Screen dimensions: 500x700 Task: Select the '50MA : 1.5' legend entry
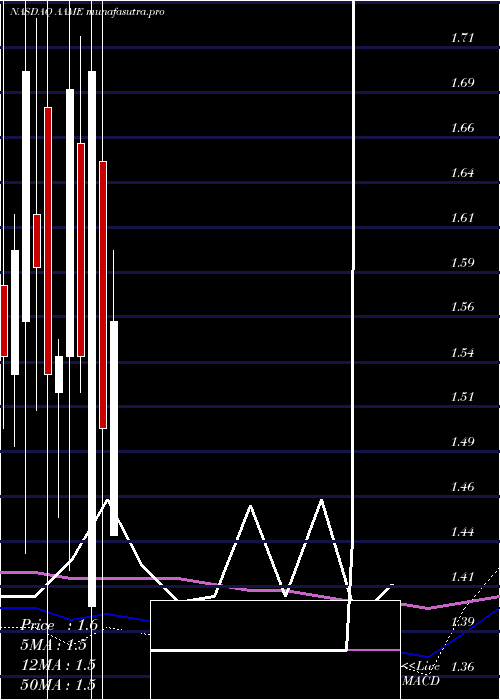tap(59, 684)
